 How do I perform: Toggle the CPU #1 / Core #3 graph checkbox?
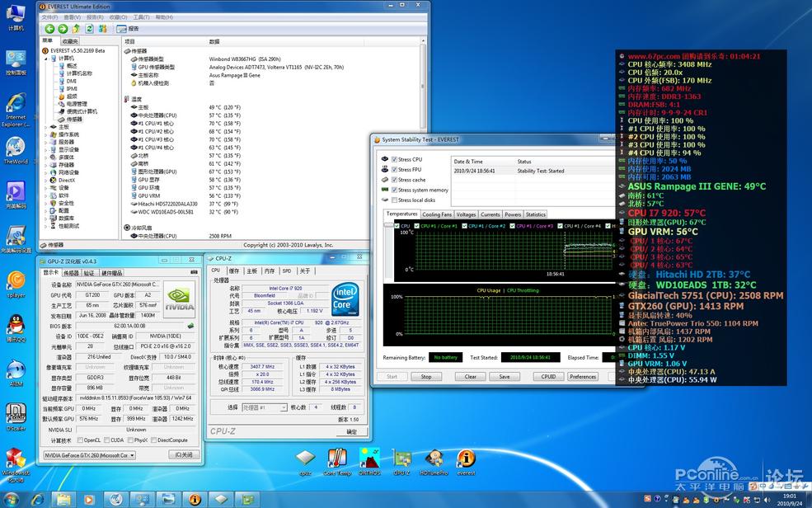coord(512,226)
